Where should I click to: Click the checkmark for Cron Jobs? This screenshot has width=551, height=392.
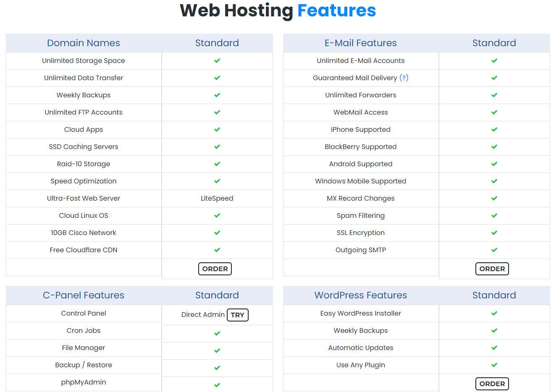217,334
